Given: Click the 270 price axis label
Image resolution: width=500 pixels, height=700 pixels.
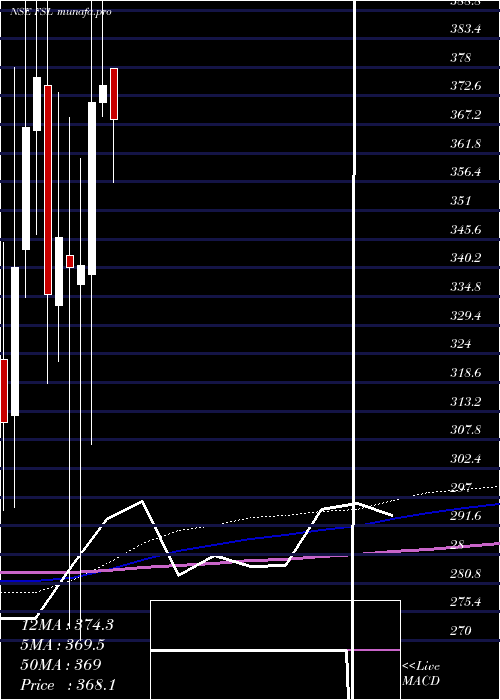Looking at the screenshot, I should 460,630.
